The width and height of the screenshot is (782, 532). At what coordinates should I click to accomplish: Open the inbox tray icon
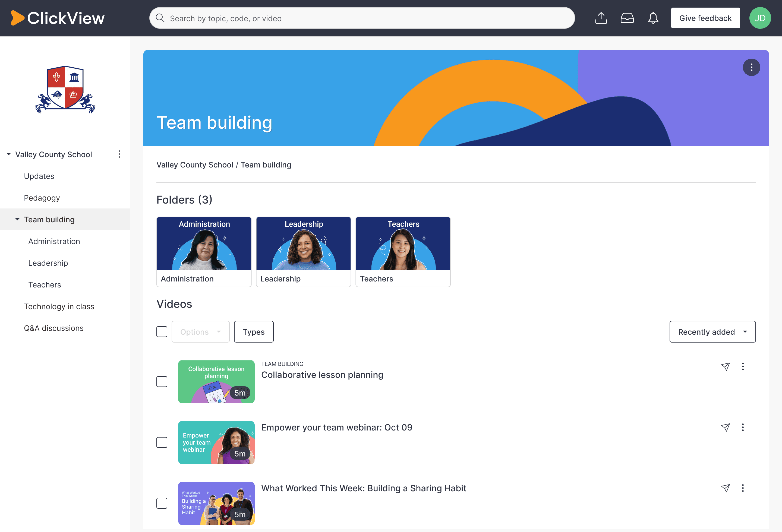pyautogui.click(x=627, y=18)
